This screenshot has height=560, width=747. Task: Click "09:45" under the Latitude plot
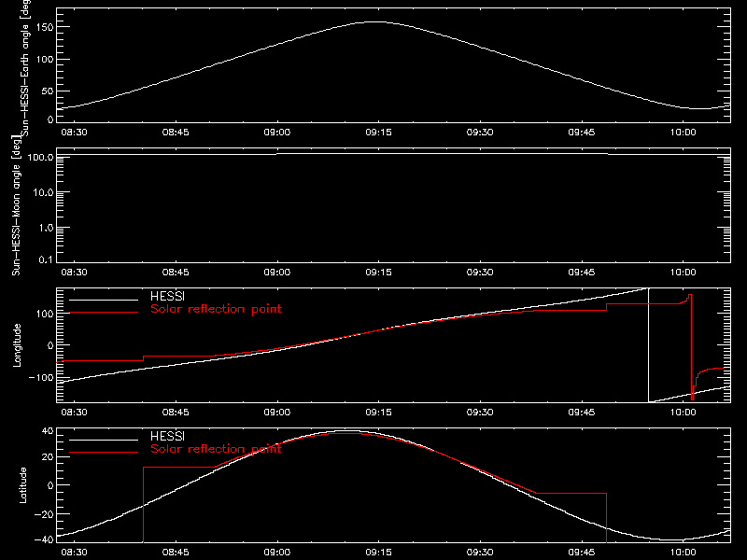pyautogui.click(x=582, y=553)
